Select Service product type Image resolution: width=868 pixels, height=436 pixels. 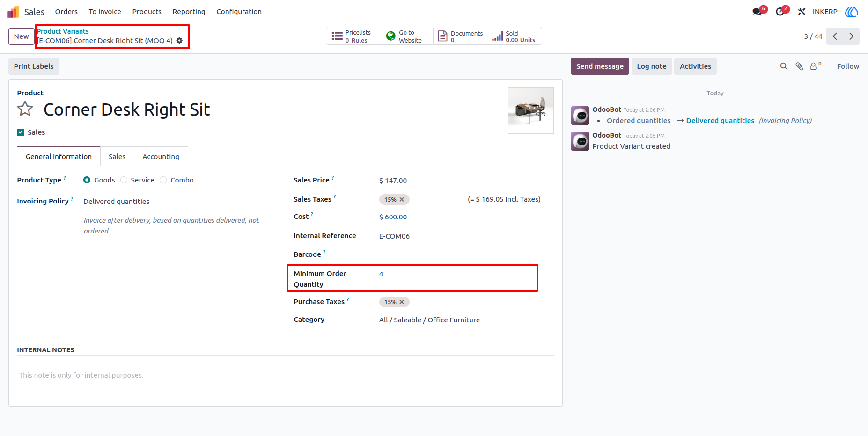pyautogui.click(x=124, y=180)
